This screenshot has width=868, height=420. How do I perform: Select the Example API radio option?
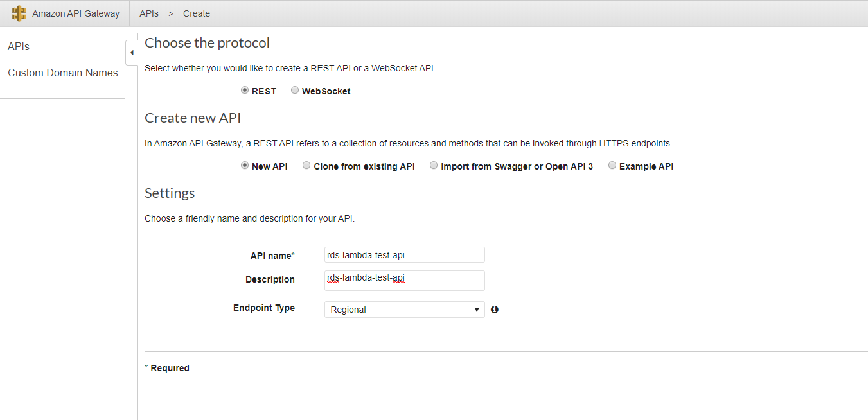tap(612, 166)
